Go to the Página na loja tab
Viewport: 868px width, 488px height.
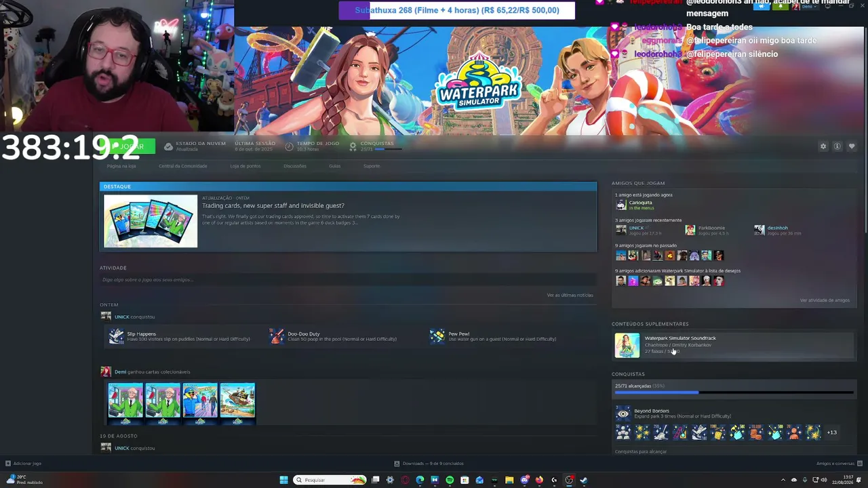pyautogui.click(x=121, y=166)
